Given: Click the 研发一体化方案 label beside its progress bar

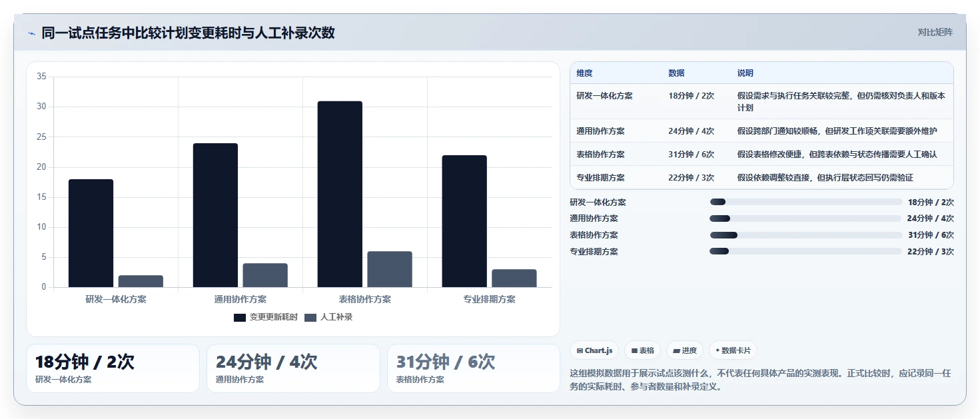Looking at the screenshot, I should 598,202.
